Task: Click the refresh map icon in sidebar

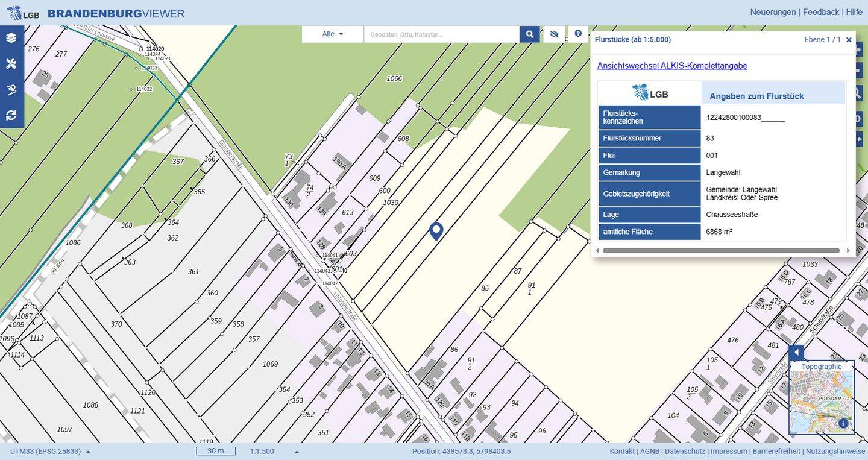Action: (11, 115)
